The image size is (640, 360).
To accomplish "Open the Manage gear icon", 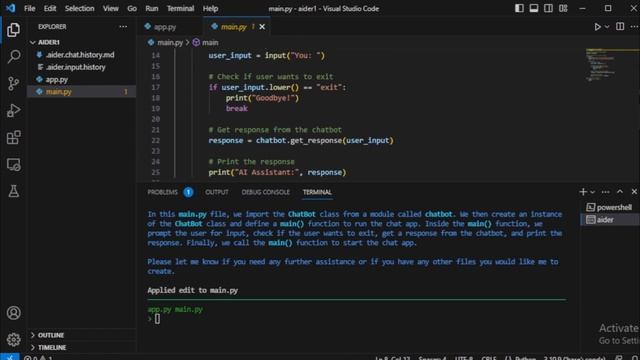I will pos(13,339).
